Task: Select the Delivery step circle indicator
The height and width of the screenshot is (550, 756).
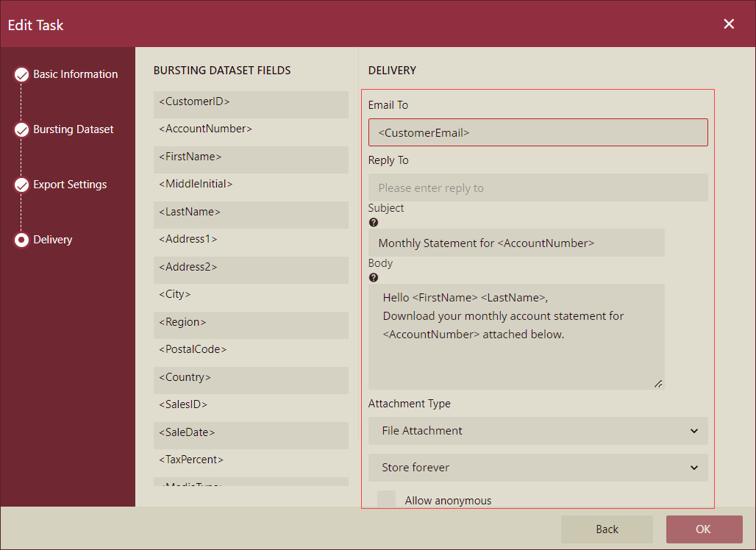Action: [21, 240]
